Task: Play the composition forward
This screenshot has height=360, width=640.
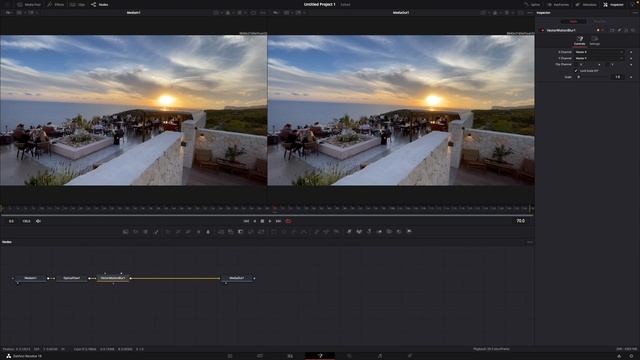Action: pos(270,221)
